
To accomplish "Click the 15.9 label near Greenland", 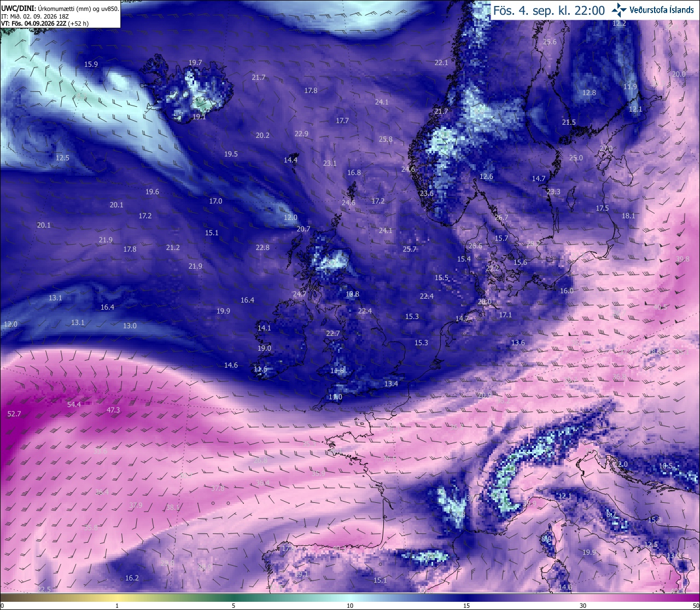I will click(91, 65).
